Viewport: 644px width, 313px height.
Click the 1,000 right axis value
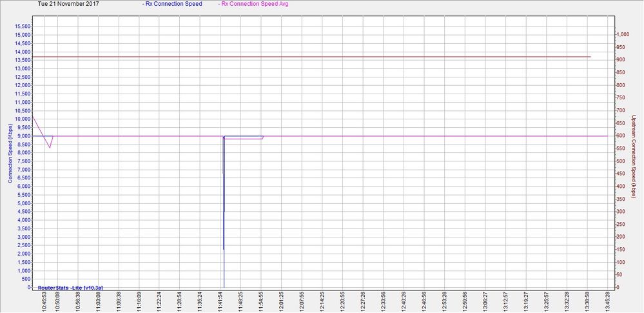tap(622, 34)
